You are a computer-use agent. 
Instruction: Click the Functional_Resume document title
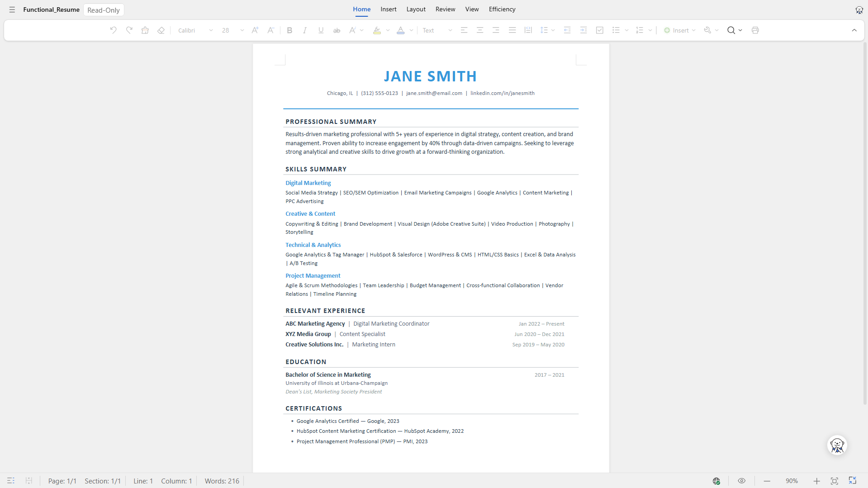point(51,9)
